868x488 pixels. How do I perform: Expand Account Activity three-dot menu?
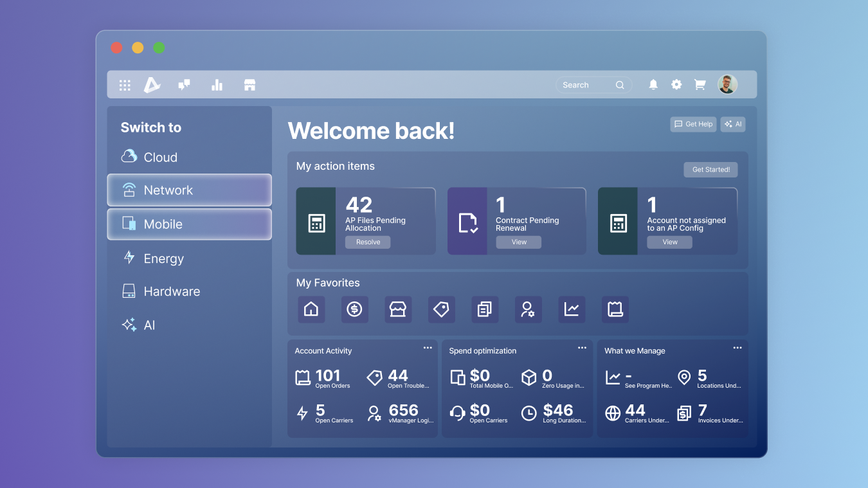428,348
